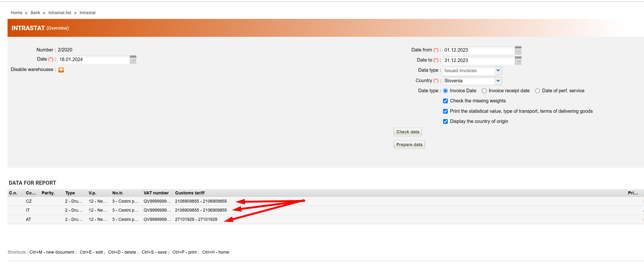The height and width of the screenshot is (268, 644).
Task: Open the calendar picker next to Date field
Action: (x=133, y=59)
